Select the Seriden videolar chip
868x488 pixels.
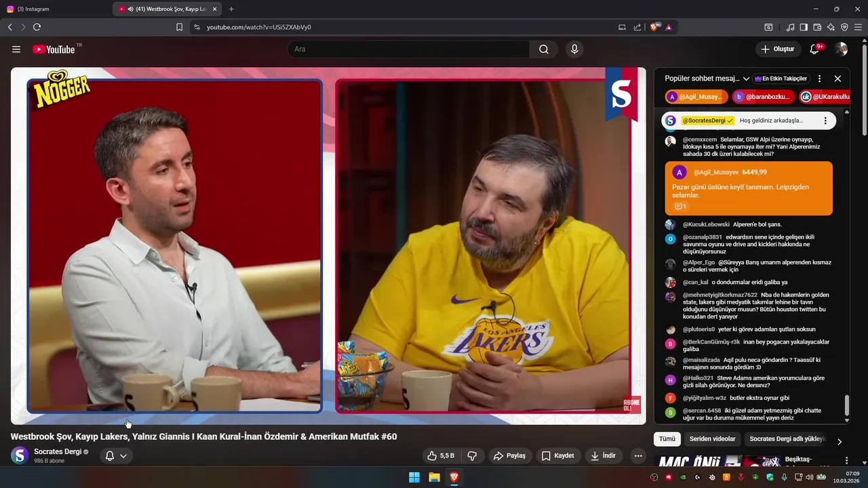coord(712,439)
